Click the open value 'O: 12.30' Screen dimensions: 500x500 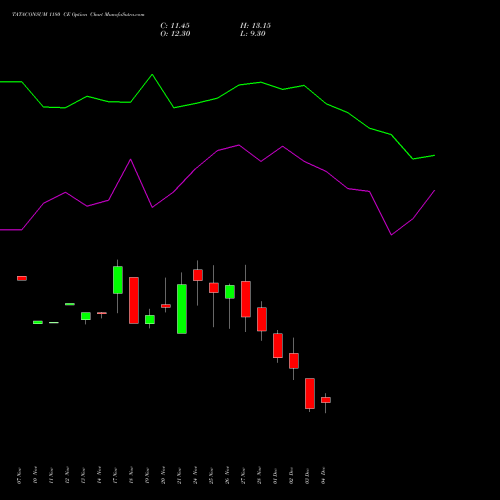[x=175, y=34]
